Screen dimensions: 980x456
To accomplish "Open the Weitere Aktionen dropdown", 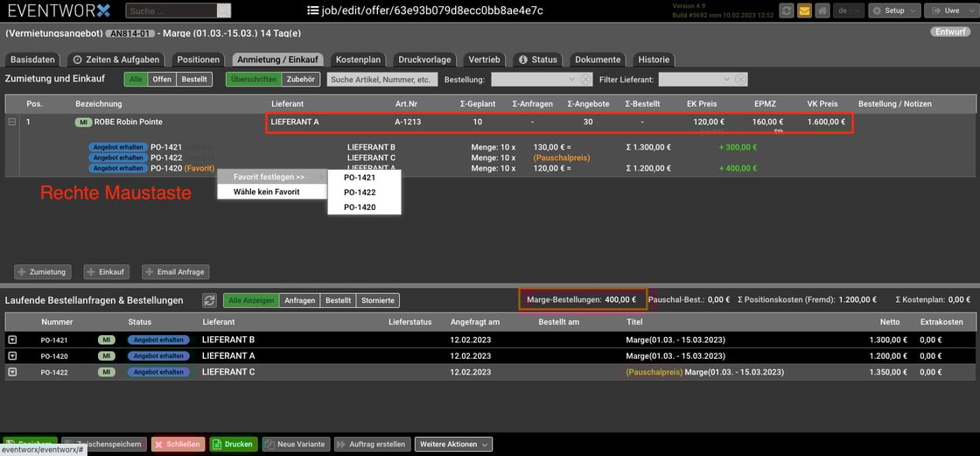I will [x=453, y=444].
